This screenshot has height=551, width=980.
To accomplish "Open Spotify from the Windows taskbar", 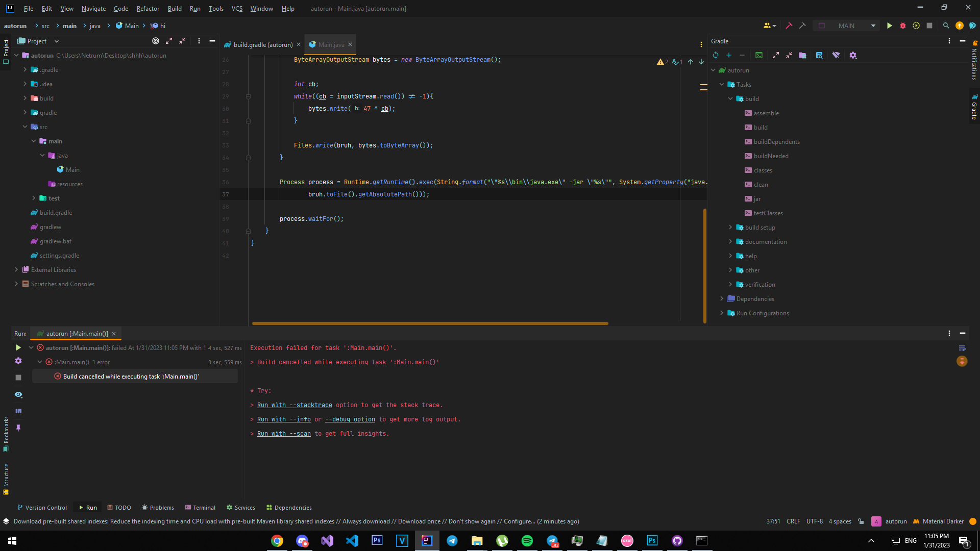I will (x=527, y=540).
